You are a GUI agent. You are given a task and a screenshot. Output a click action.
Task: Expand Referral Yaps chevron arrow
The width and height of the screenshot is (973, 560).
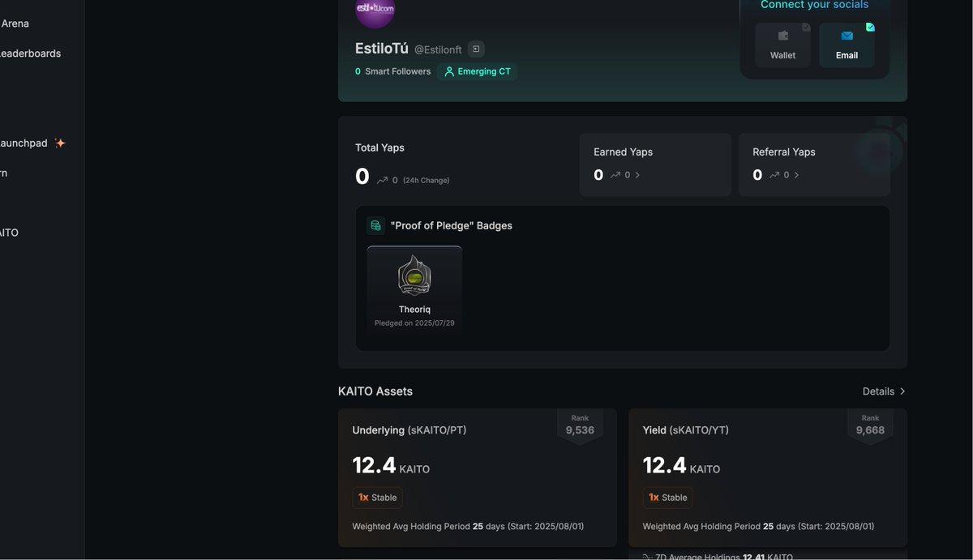[x=796, y=175]
